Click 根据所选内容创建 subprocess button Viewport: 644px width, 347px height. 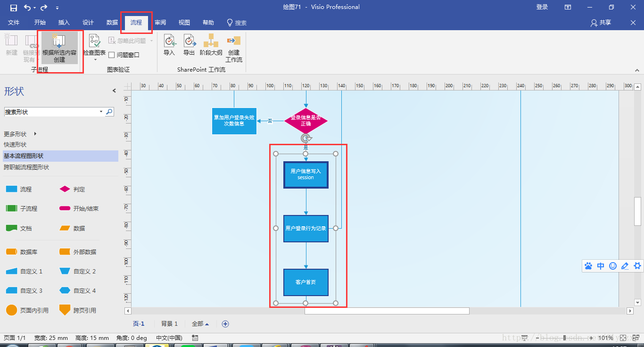pyautogui.click(x=59, y=48)
